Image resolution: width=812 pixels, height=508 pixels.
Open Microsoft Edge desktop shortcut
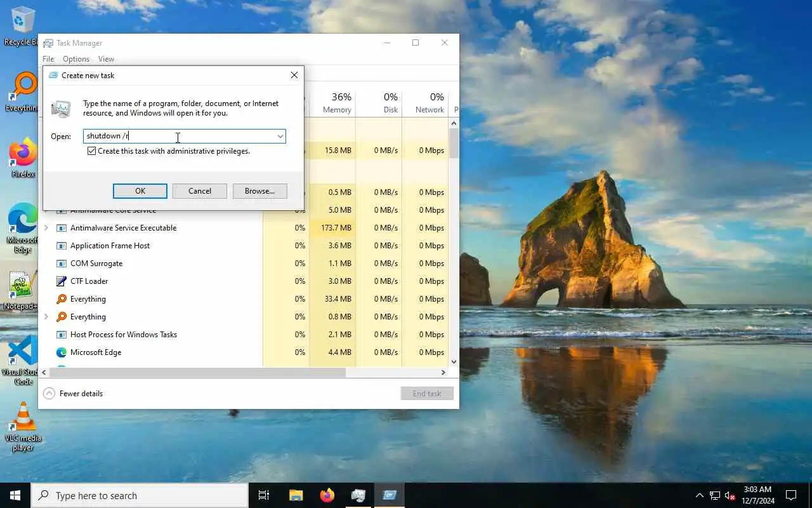(23, 229)
